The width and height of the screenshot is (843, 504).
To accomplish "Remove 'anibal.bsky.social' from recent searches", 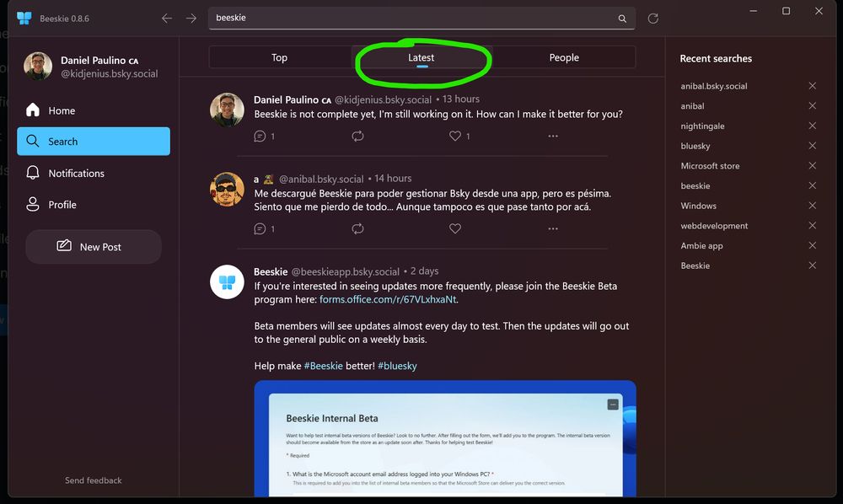I will point(813,86).
